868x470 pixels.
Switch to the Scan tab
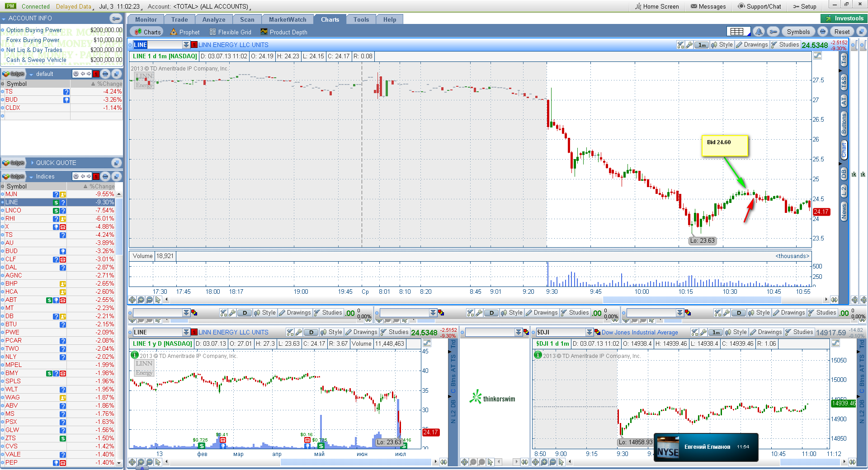click(x=247, y=19)
